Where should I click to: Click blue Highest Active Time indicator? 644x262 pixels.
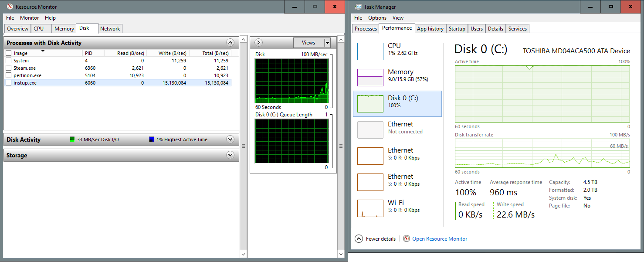click(x=152, y=140)
